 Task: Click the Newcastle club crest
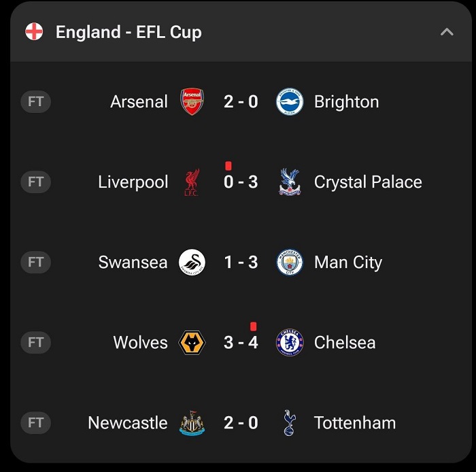(192, 423)
